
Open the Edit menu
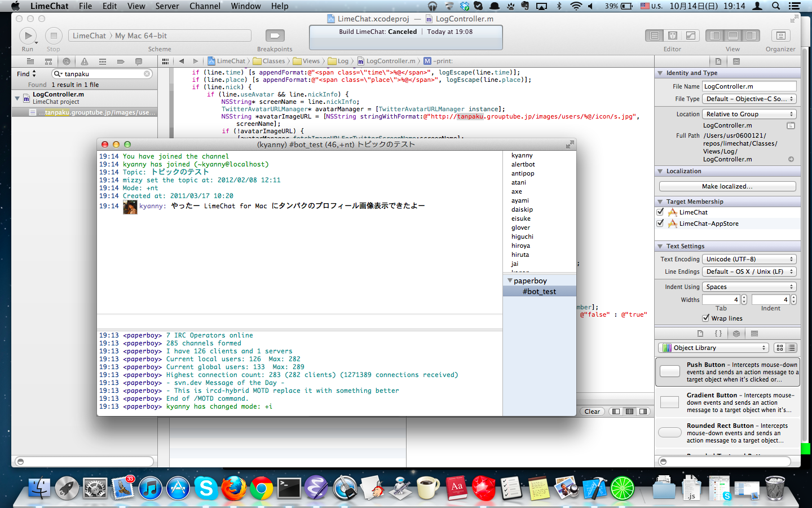pyautogui.click(x=109, y=6)
